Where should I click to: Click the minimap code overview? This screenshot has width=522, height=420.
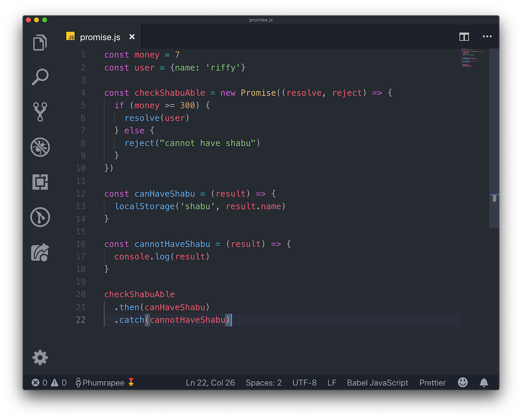click(x=474, y=58)
